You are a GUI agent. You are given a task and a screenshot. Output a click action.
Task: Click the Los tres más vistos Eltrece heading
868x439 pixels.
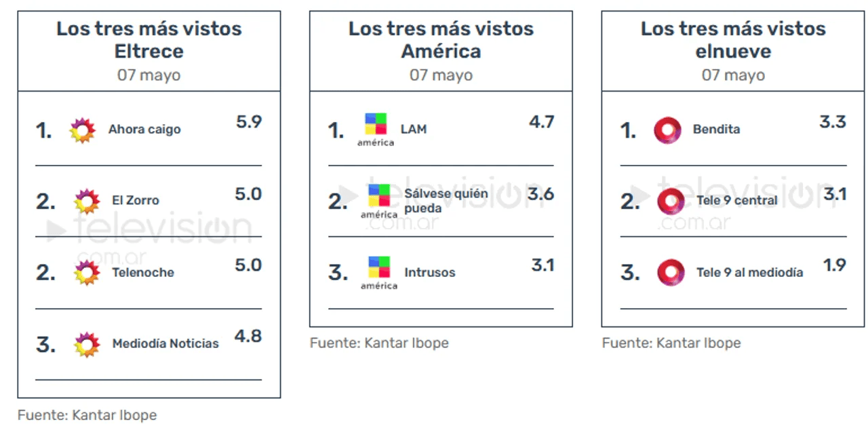[x=149, y=39]
